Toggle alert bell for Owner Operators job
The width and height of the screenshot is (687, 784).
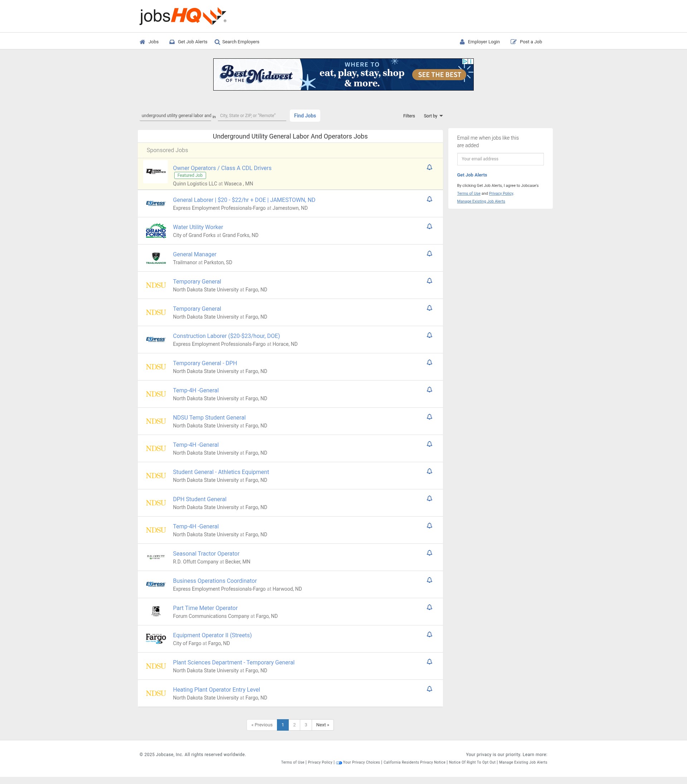(x=429, y=167)
